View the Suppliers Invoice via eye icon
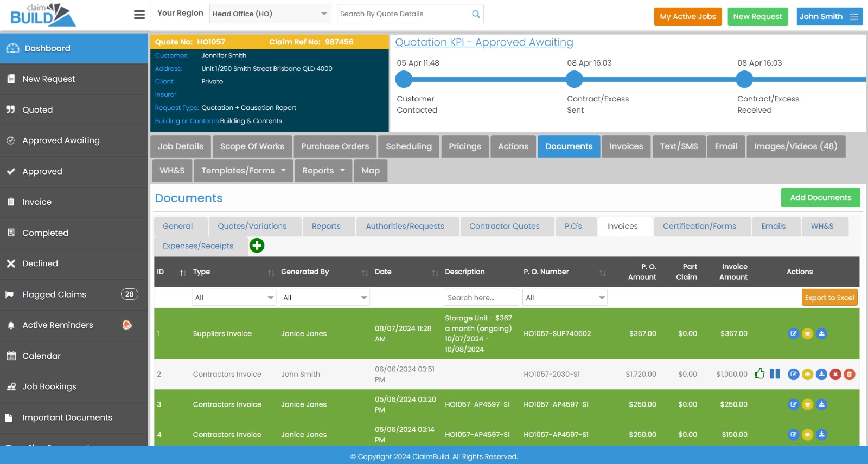The height and width of the screenshot is (464, 868). point(807,333)
